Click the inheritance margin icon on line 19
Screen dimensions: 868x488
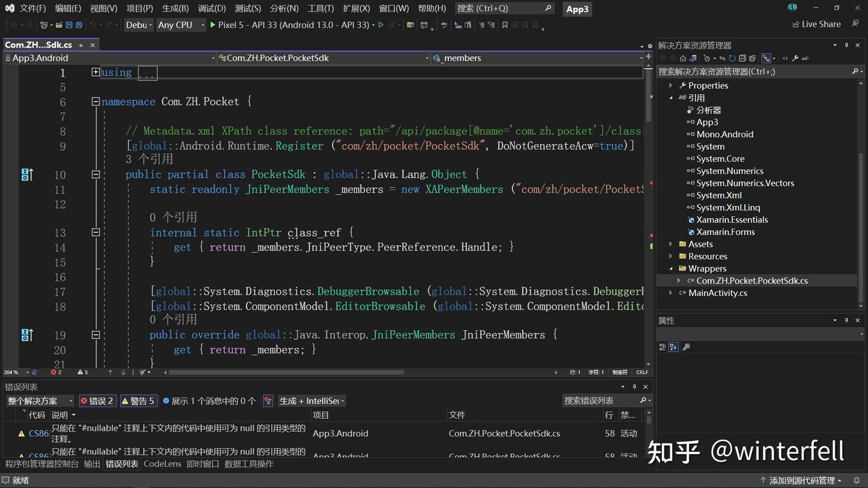pos(27,335)
